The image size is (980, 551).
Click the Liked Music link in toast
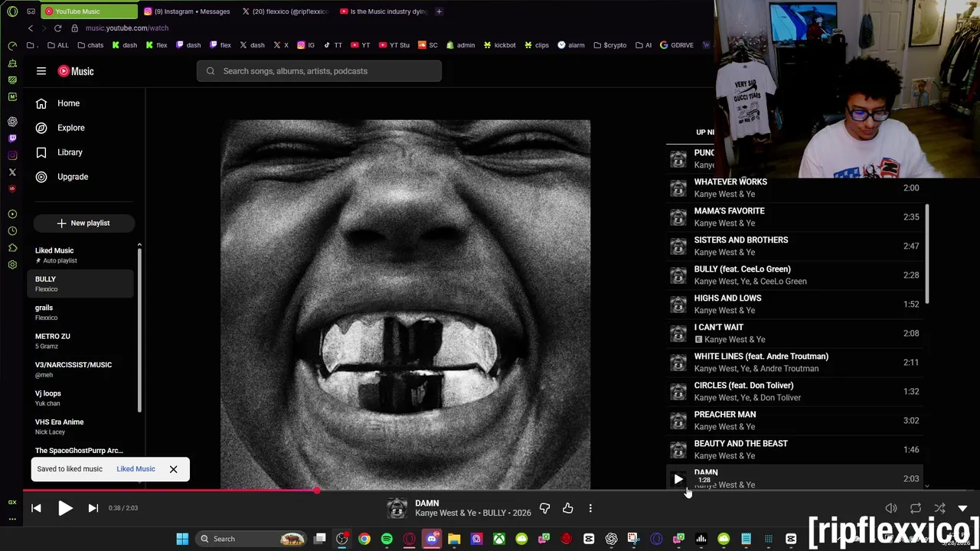click(x=136, y=469)
